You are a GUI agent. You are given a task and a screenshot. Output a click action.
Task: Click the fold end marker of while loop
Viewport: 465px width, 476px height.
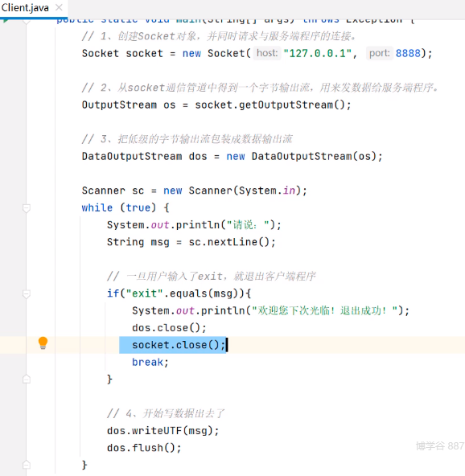27,465
